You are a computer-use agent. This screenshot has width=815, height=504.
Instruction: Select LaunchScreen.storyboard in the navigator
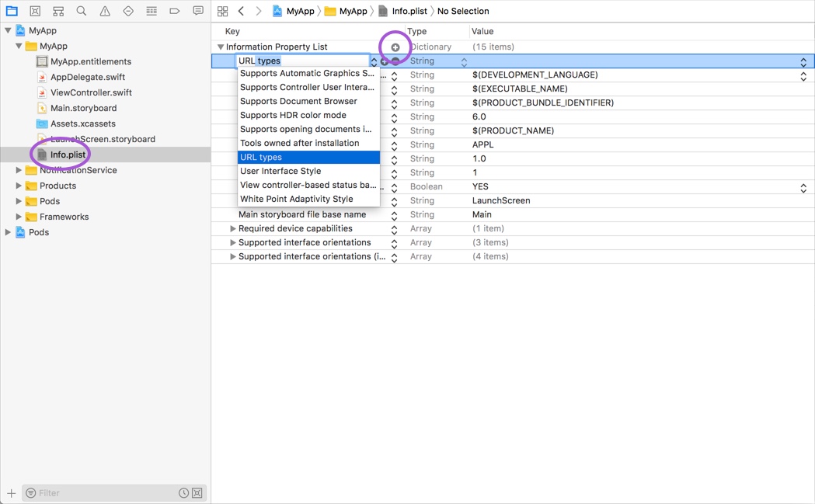point(103,139)
